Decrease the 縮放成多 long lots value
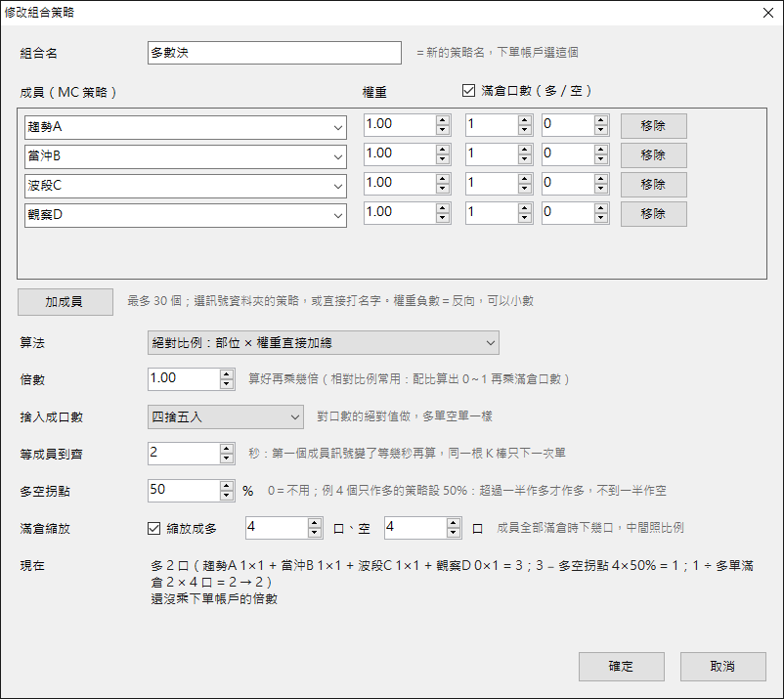This screenshot has width=784, height=699. pyautogui.click(x=315, y=533)
